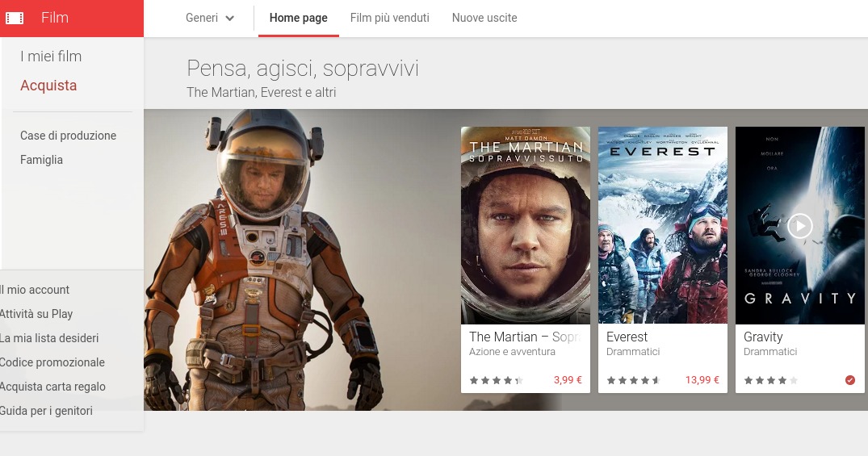Screen dimensions: 868x456
Task: Open The Martian poster thumbnail
Action: [526, 225]
